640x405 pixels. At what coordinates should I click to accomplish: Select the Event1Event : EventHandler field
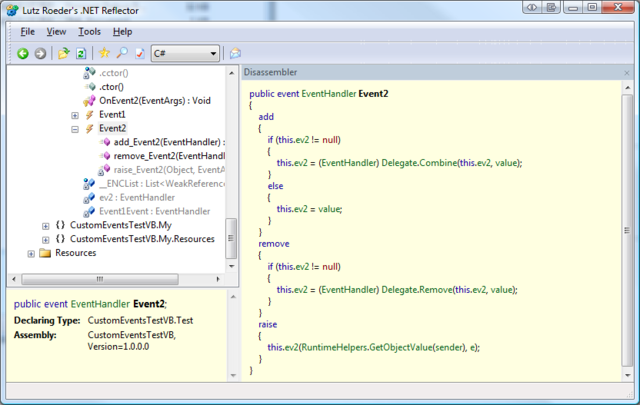155,211
